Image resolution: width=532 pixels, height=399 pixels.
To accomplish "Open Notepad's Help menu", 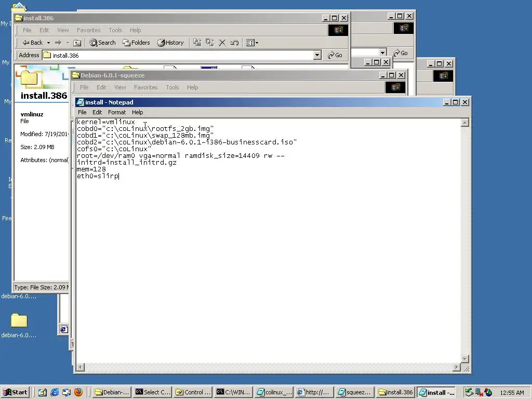I will [137, 112].
